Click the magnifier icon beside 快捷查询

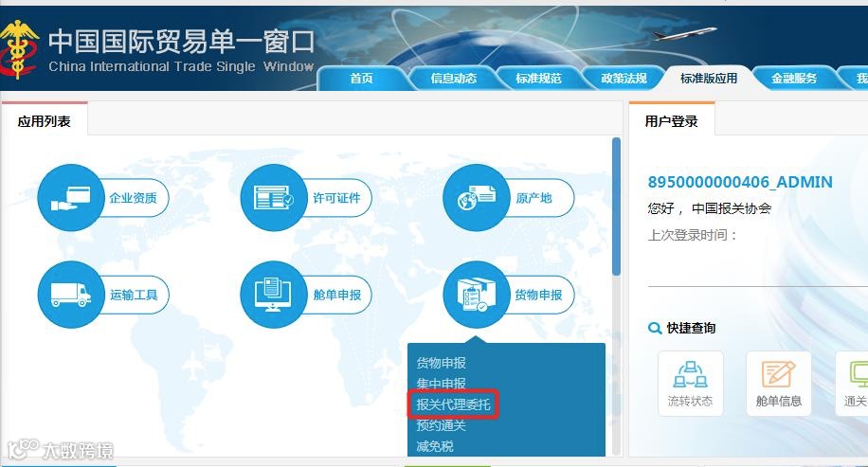click(655, 328)
